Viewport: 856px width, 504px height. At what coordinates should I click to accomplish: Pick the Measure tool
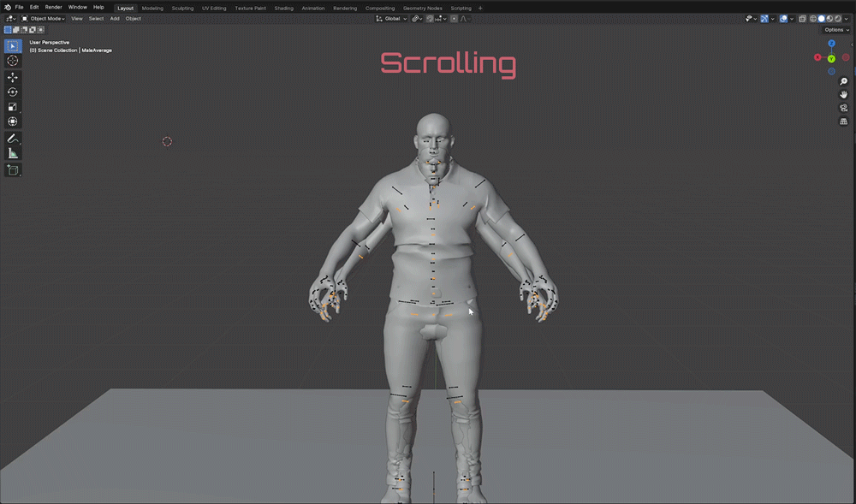(13, 153)
